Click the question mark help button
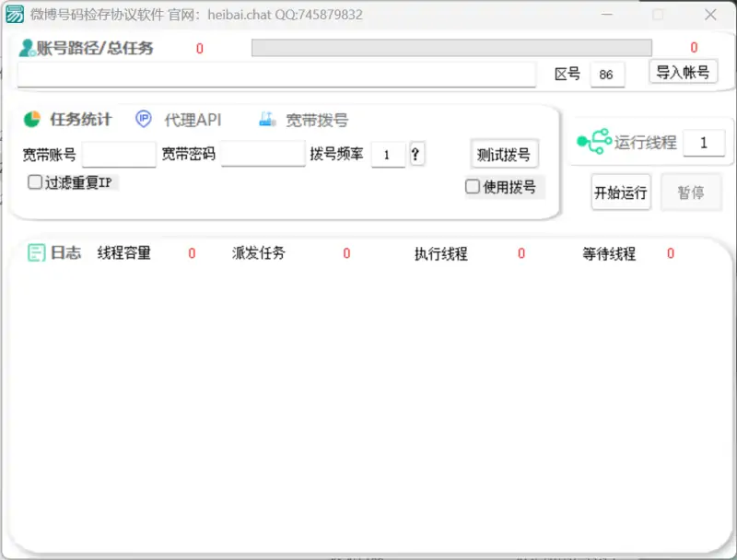 pos(416,155)
